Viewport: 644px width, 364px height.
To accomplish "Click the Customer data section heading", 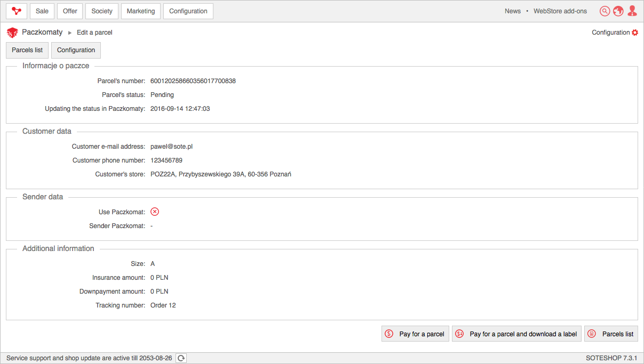I will click(47, 131).
